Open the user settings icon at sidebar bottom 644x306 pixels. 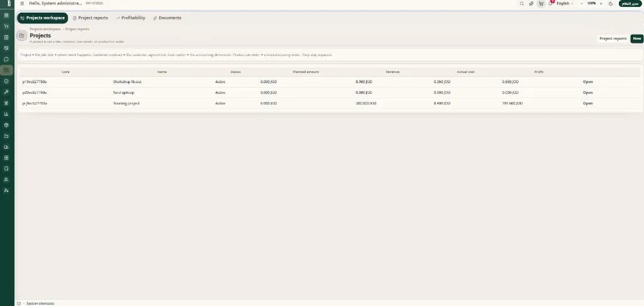point(6,190)
